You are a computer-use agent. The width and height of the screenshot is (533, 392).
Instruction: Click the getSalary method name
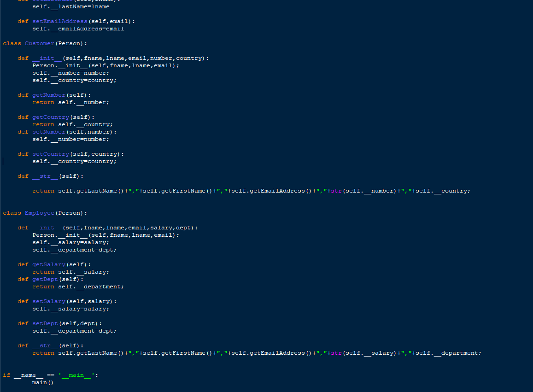pyautogui.click(x=48, y=264)
